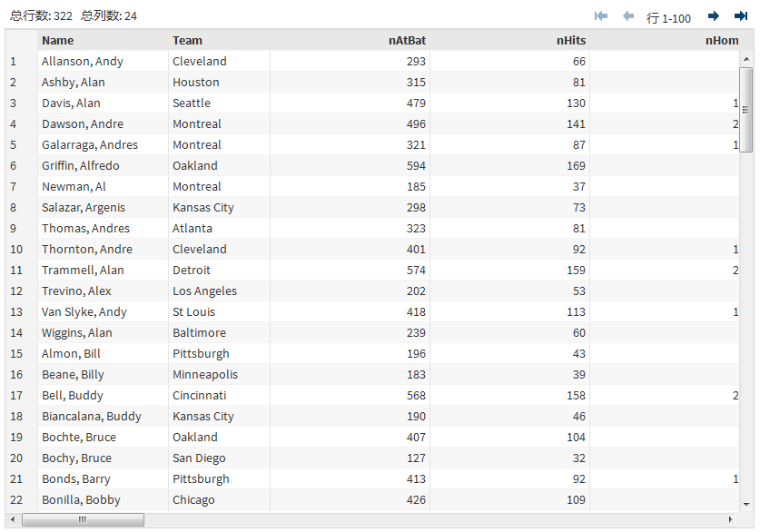Select the cell 'Allanson, Andy'
Image resolution: width=760 pixels, height=532 pixels.
click(x=83, y=61)
